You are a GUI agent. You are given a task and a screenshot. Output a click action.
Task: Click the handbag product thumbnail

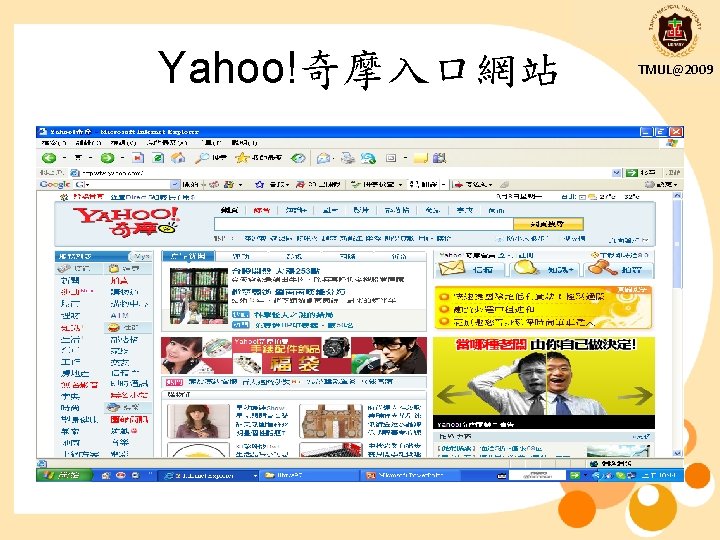331,421
